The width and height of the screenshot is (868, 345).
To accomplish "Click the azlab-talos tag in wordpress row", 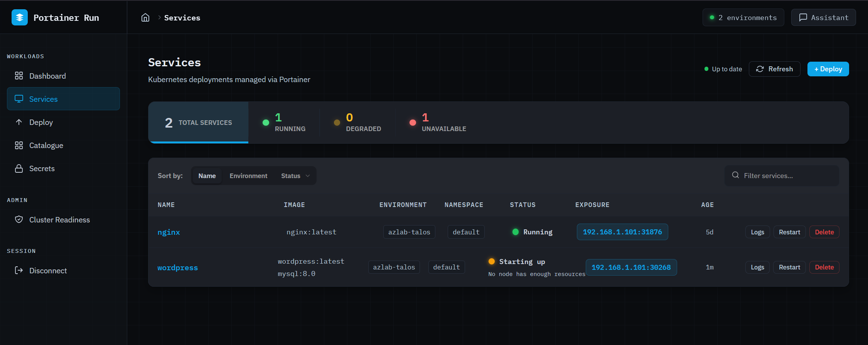I will [x=394, y=267].
